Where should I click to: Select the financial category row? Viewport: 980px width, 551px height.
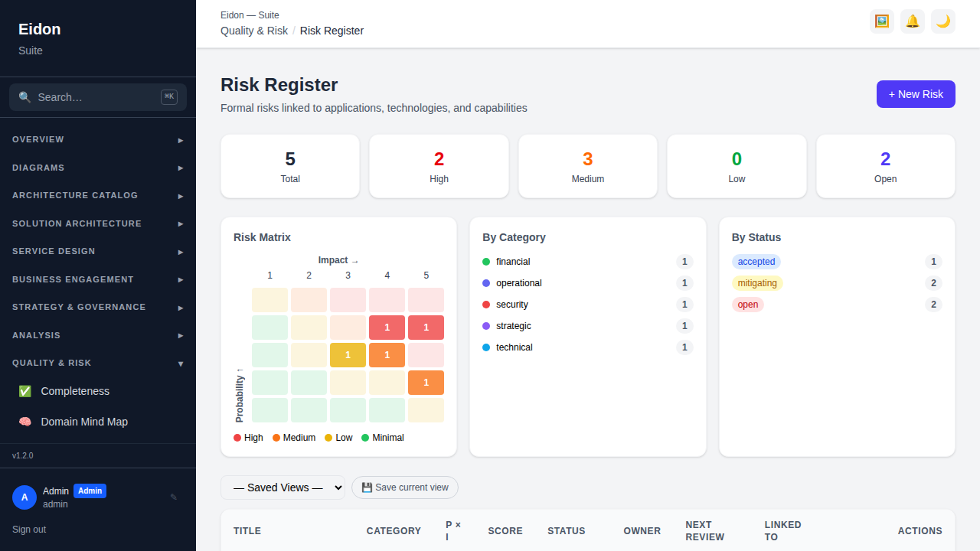coord(588,262)
